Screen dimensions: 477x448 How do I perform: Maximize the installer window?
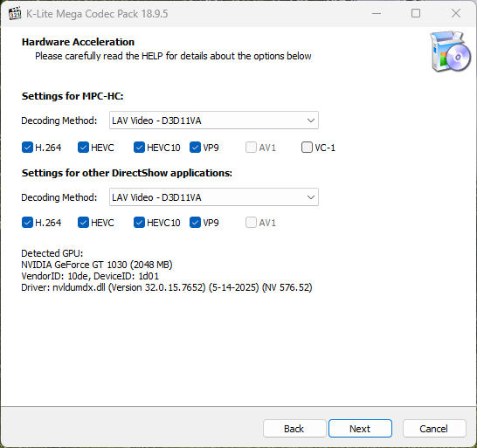(x=416, y=13)
